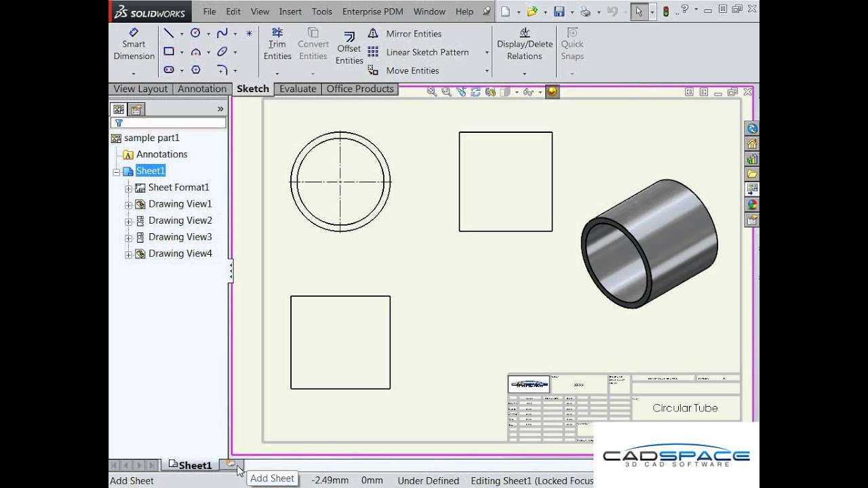Switch to Annotation tab
This screenshot has width=868, height=488.
202,89
